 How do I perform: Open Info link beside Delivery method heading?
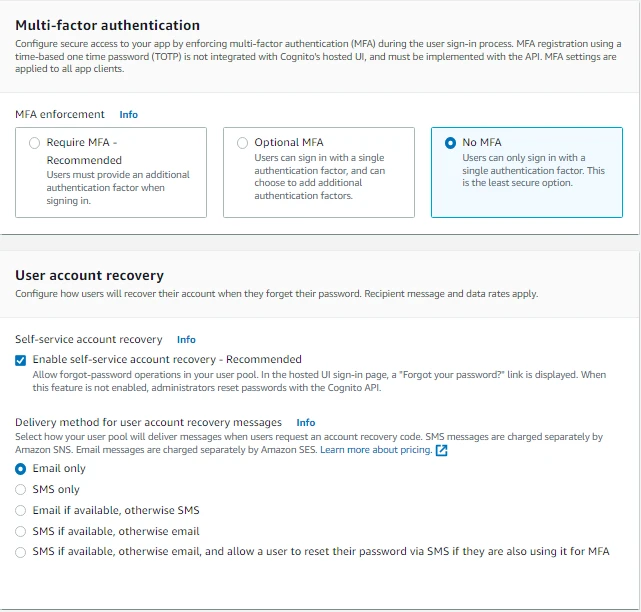[306, 423]
